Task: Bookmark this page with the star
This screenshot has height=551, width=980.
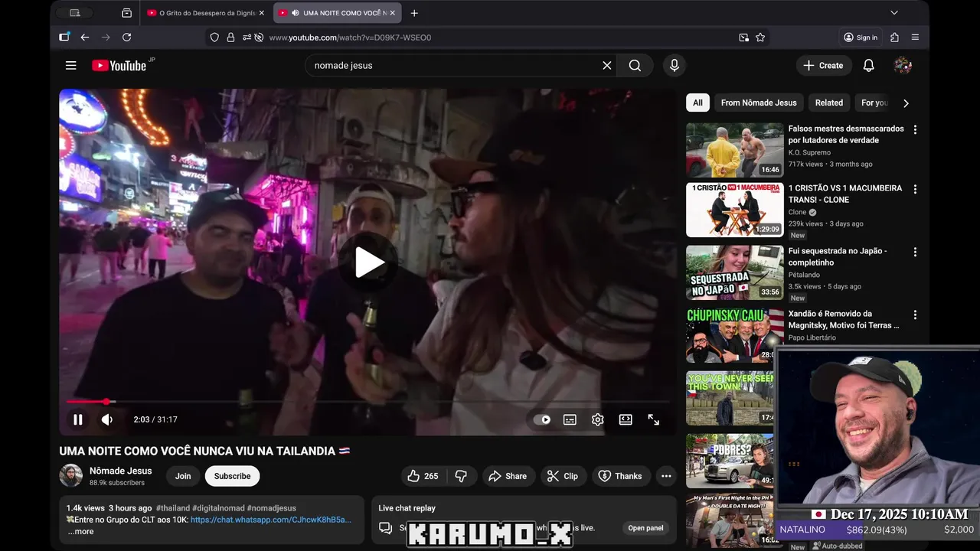Action: 760,37
